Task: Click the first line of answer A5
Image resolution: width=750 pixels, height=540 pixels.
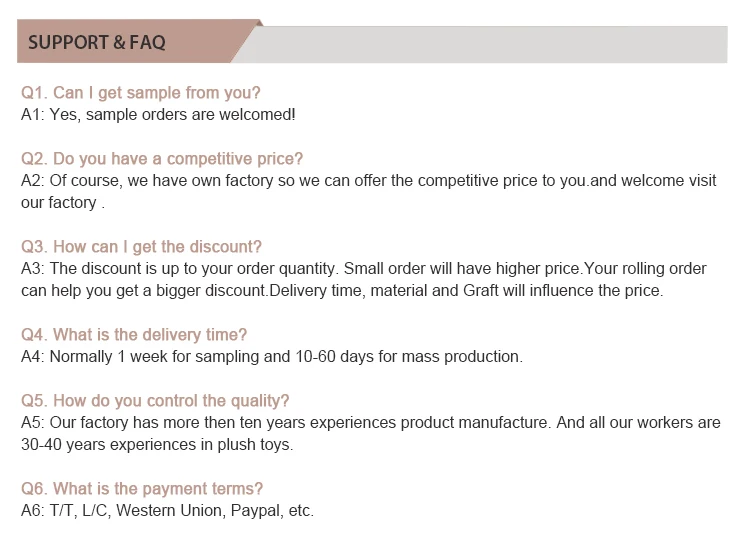Action: click(371, 422)
